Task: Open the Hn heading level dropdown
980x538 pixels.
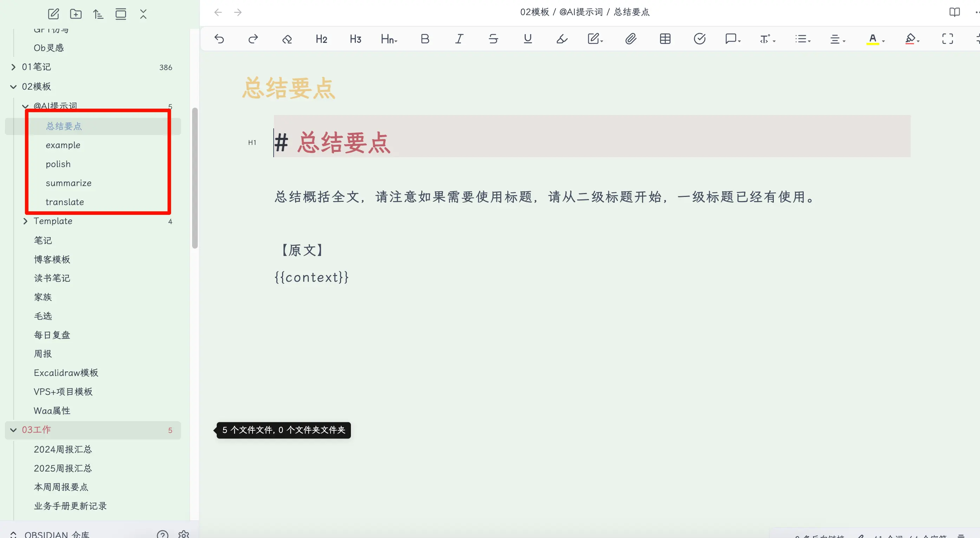Action: (389, 39)
